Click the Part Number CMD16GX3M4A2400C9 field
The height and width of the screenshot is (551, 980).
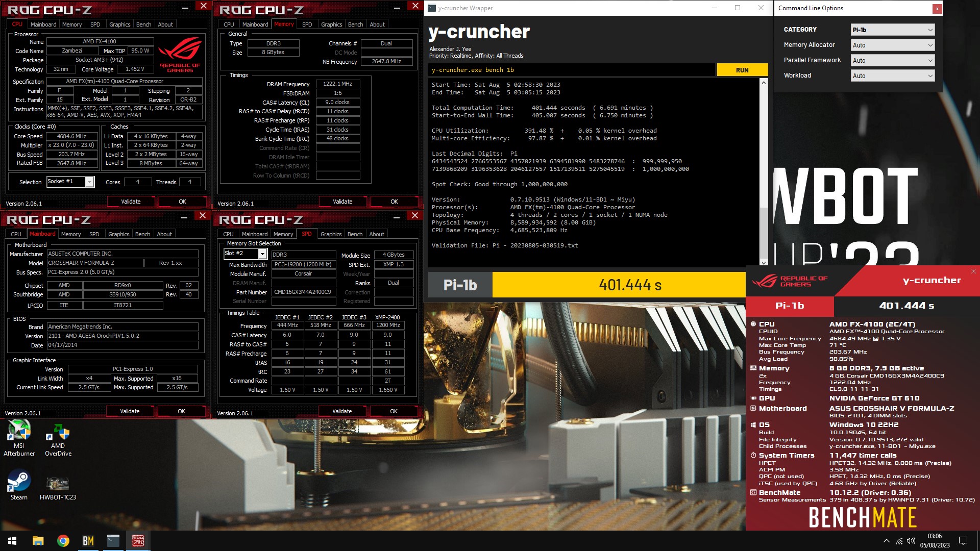(304, 292)
